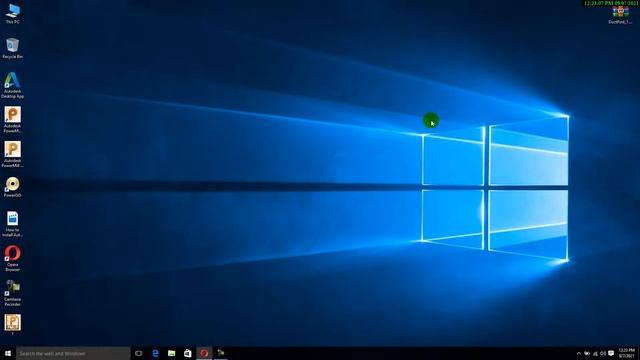Select the This PC desktop icon
Screen dimensions: 640x360
[13, 13]
